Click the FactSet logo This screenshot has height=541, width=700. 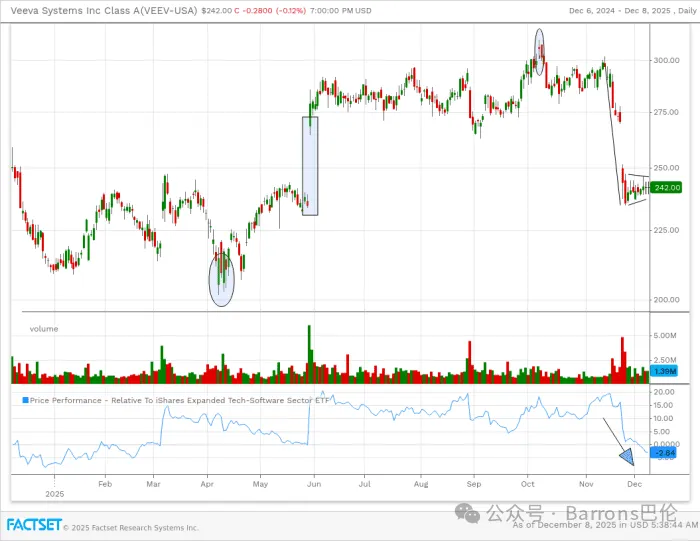point(34,525)
